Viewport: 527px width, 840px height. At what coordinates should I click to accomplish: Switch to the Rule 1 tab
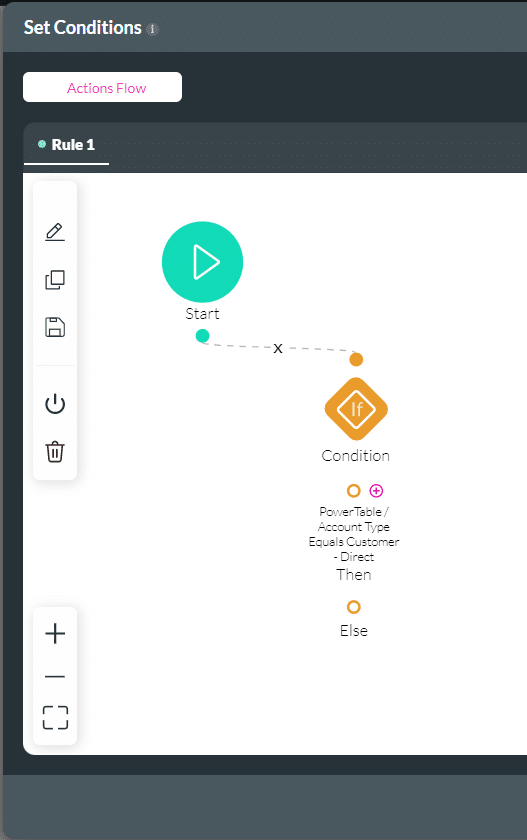66,145
